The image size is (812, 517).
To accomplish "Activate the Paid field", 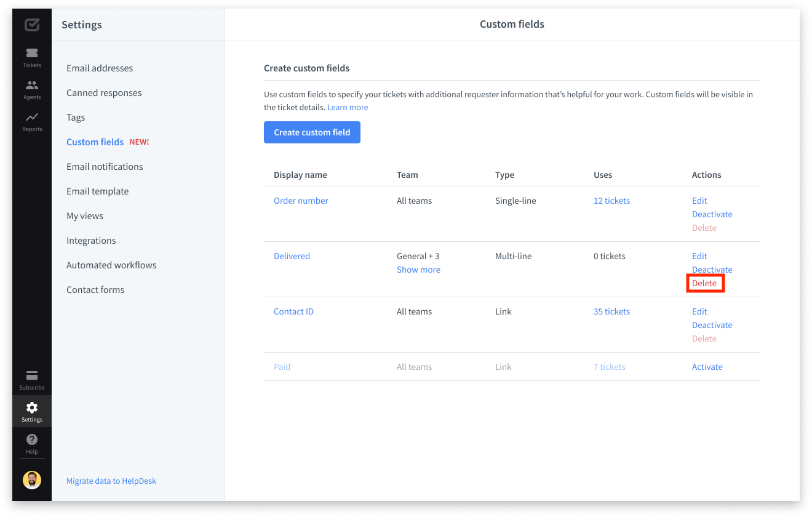I will (707, 367).
